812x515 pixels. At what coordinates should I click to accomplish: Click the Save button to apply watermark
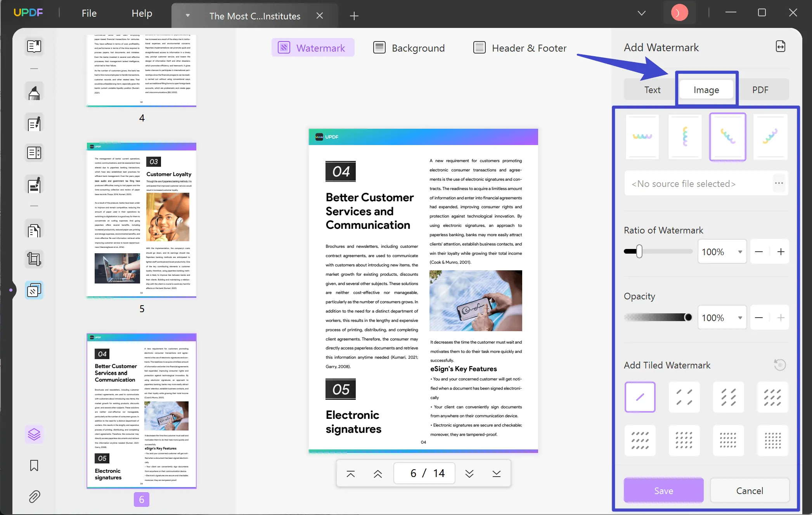click(x=664, y=490)
